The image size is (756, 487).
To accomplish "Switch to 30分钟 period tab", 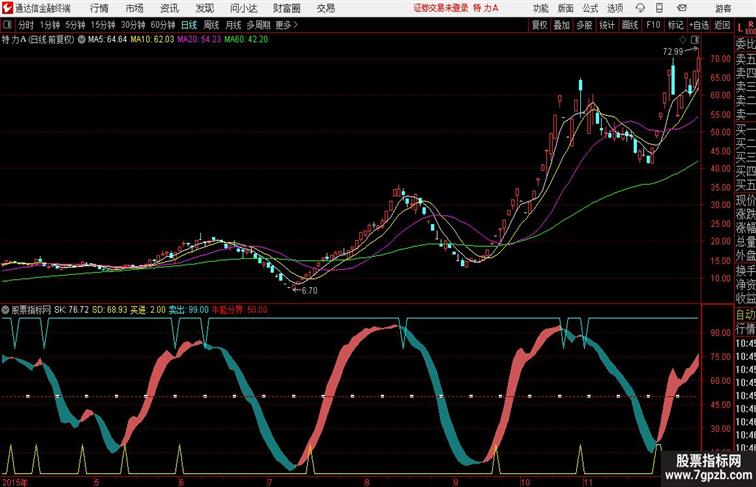I will tap(133, 25).
